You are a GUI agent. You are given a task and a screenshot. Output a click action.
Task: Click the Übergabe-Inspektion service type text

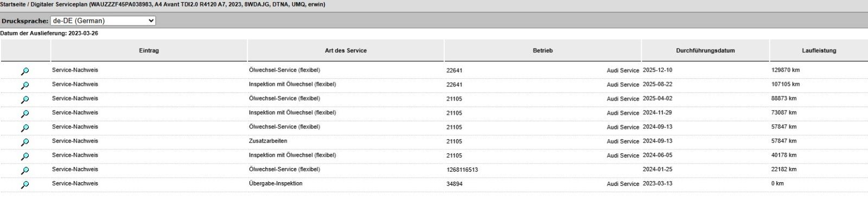276,183
